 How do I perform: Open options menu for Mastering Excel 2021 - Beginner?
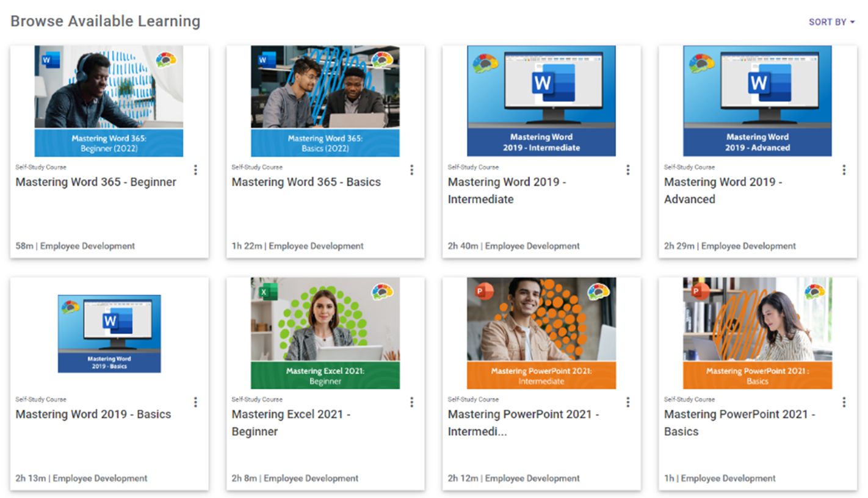411,402
